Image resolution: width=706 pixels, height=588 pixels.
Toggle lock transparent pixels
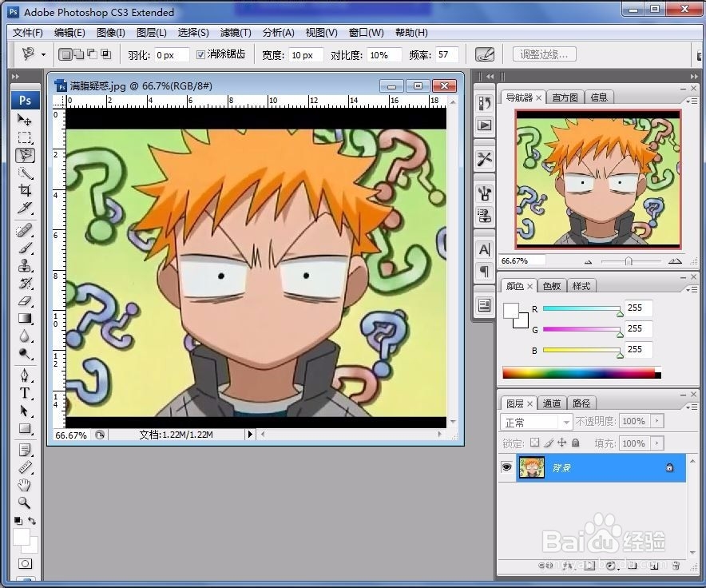pyautogui.click(x=534, y=443)
